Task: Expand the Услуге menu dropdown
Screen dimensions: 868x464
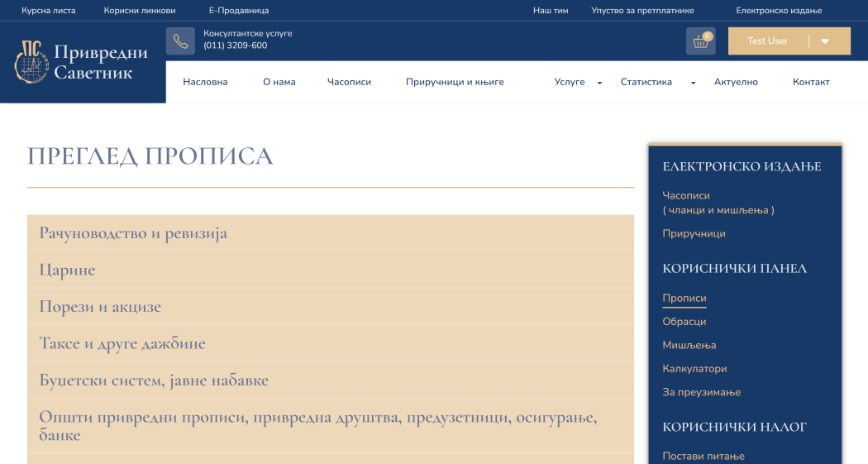Action: 599,83
